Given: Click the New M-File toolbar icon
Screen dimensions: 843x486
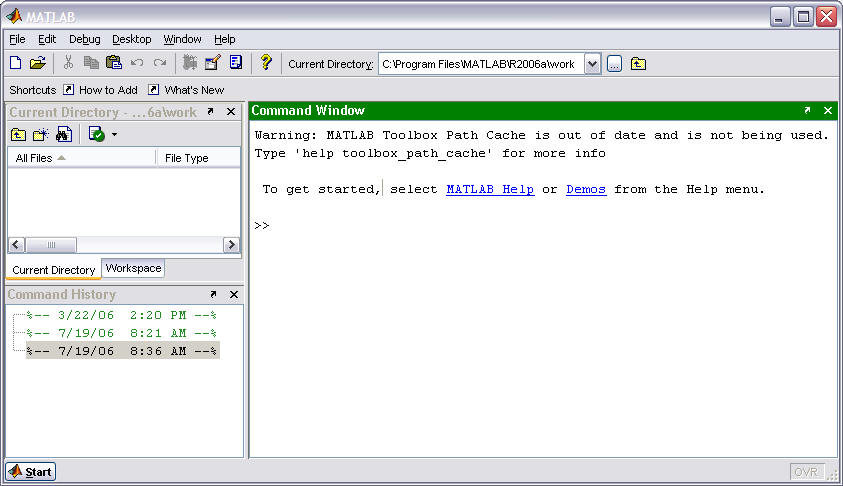Looking at the screenshot, I should (x=15, y=63).
